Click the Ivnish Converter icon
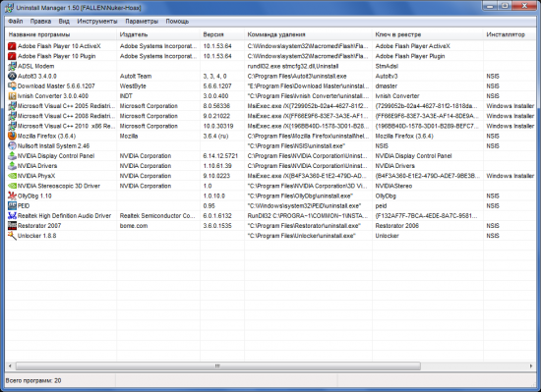Screen dimensions: 541x392 12,96
